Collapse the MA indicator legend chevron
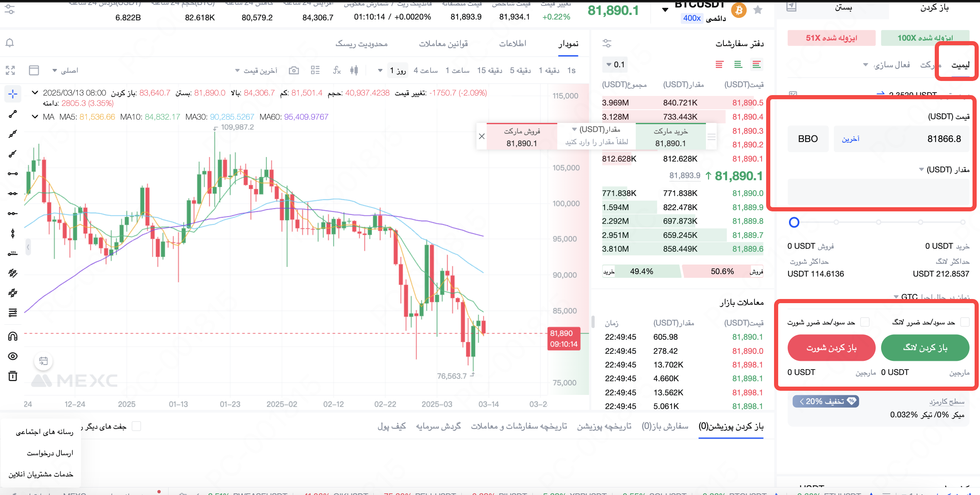This screenshot has height=495, width=980. (35, 117)
